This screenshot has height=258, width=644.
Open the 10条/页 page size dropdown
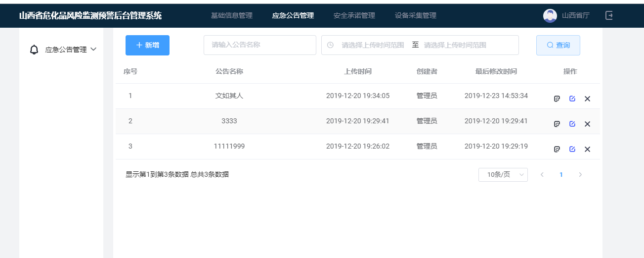[503, 175]
